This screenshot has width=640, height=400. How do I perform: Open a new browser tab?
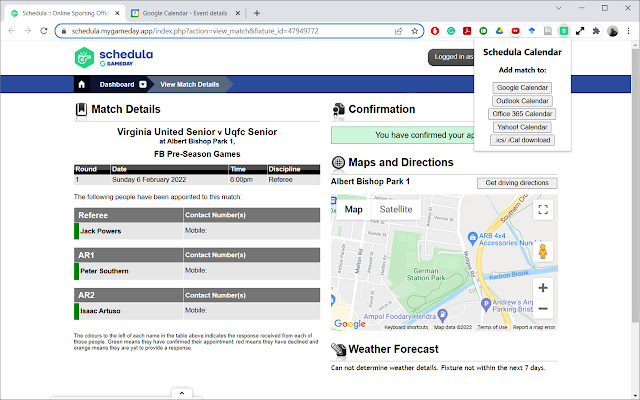pyautogui.click(x=257, y=13)
